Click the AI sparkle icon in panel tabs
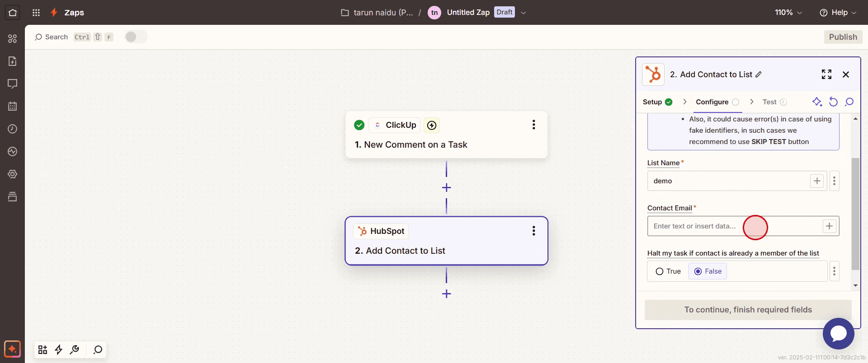Image resolution: width=868 pixels, height=363 pixels. (x=817, y=102)
